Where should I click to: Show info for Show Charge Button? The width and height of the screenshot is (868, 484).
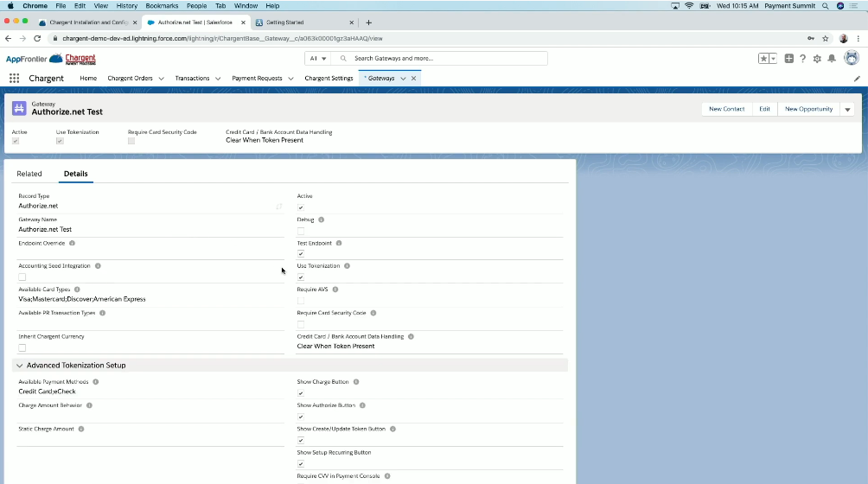(x=356, y=382)
